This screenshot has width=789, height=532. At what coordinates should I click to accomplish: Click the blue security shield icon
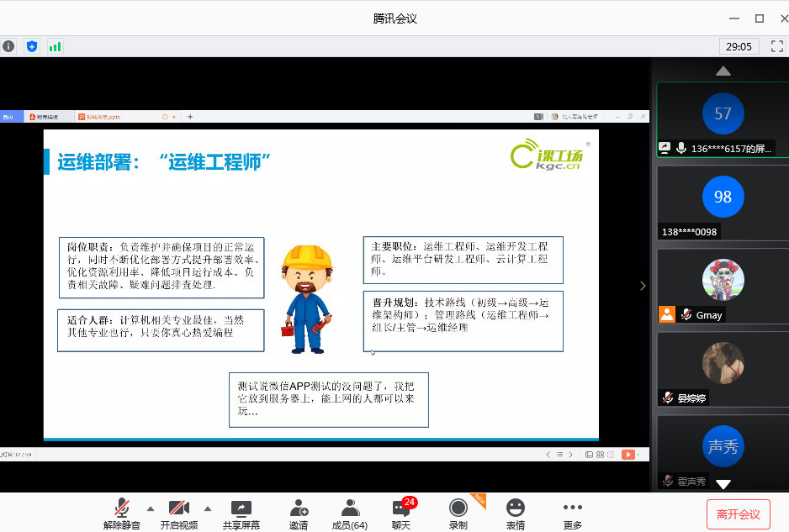click(x=32, y=46)
